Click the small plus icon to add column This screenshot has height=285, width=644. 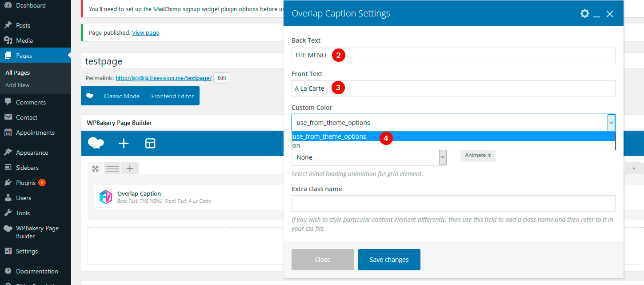130,169
